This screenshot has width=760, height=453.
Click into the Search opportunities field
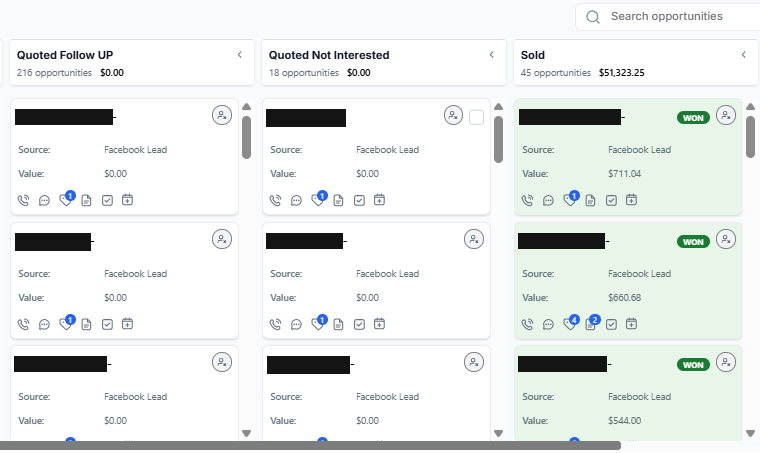click(x=667, y=16)
